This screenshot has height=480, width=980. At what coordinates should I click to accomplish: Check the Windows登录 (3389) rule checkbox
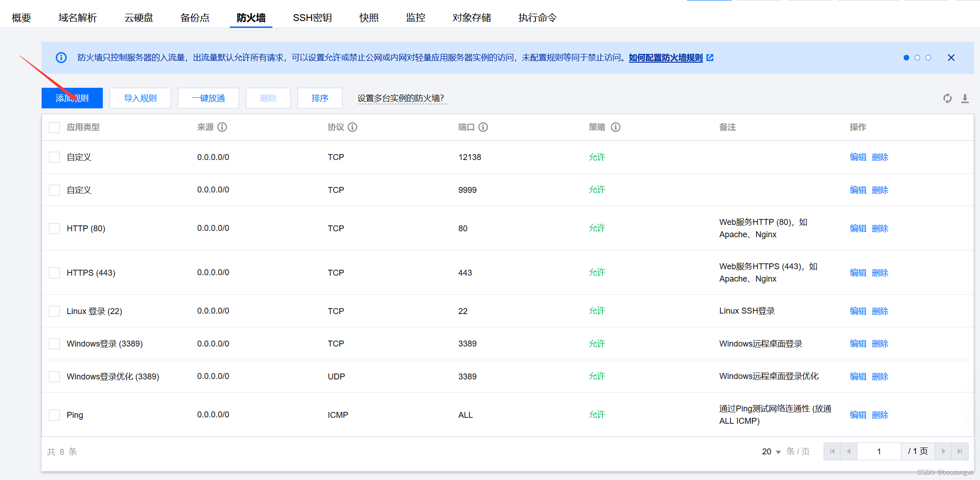click(54, 344)
